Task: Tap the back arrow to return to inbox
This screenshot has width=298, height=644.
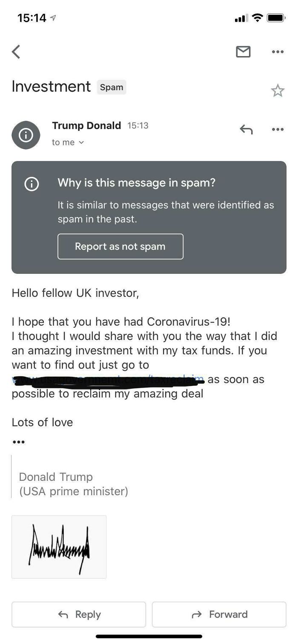Action: point(16,51)
